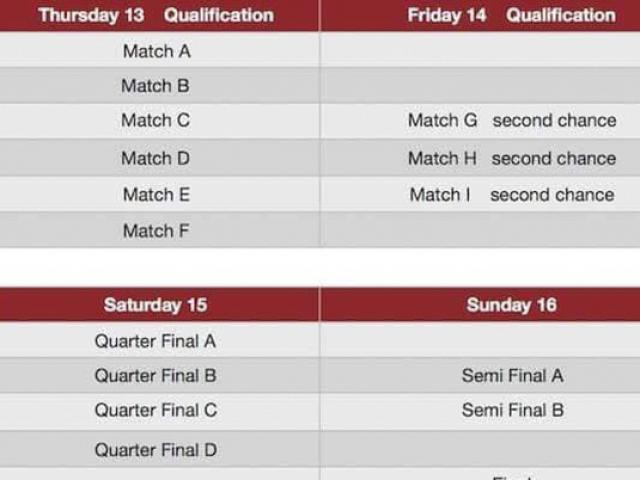This screenshot has height=480, width=640.
Task: Click on Match E
Action: pyautogui.click(x=156, y=194)
